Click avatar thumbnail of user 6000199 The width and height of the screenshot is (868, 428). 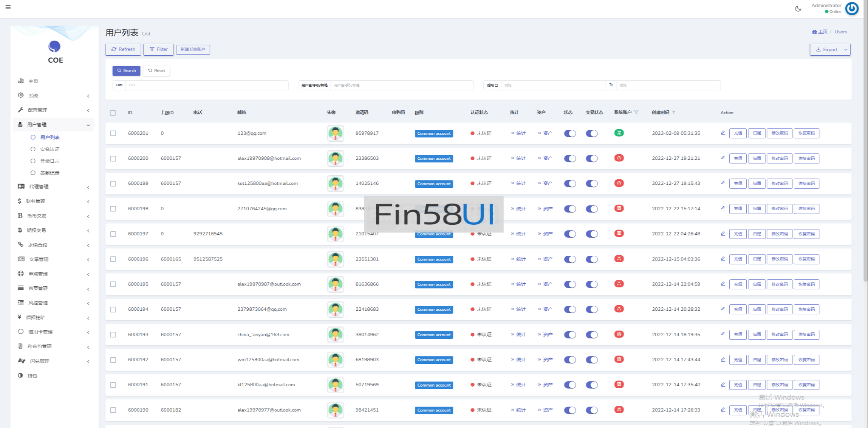point(335,183)
